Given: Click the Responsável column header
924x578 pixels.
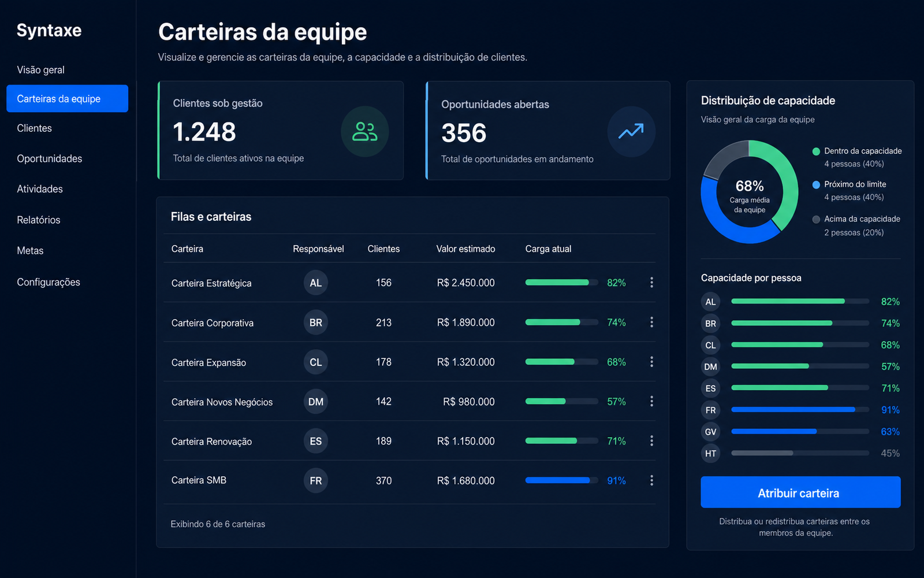Looking at the screenshot, I should [318, 249].
